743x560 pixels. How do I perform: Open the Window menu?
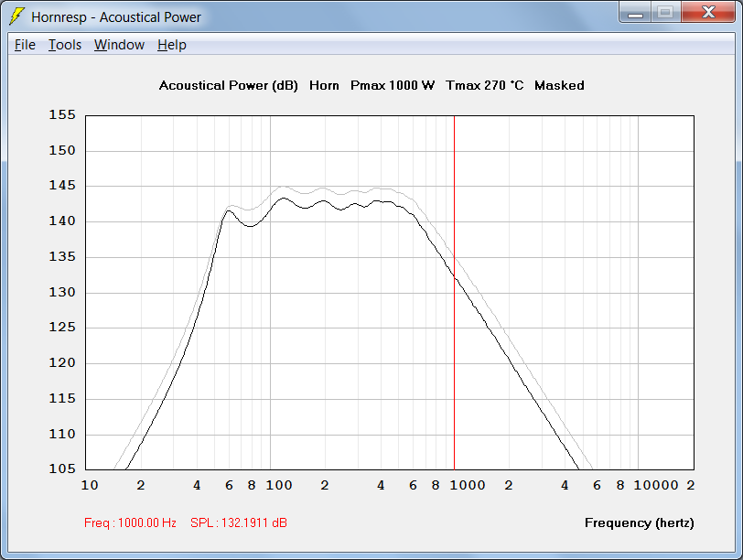[119, 45]
